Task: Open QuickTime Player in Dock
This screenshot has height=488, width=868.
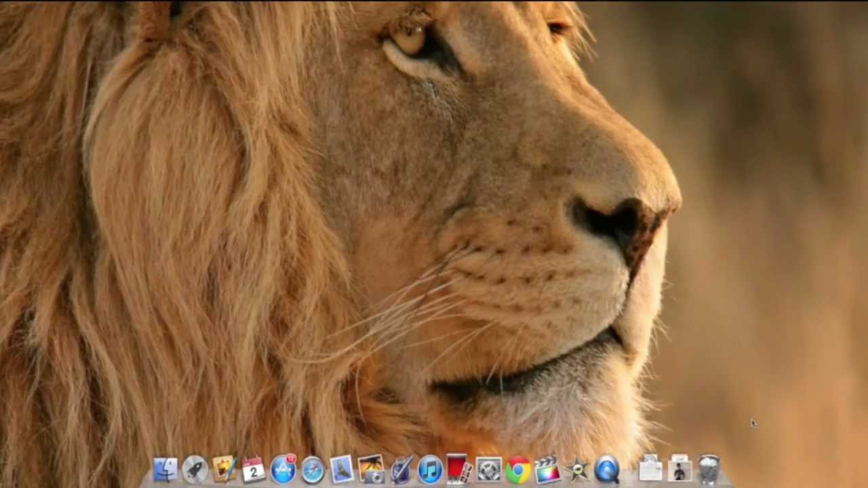Action: click(607, 470)
